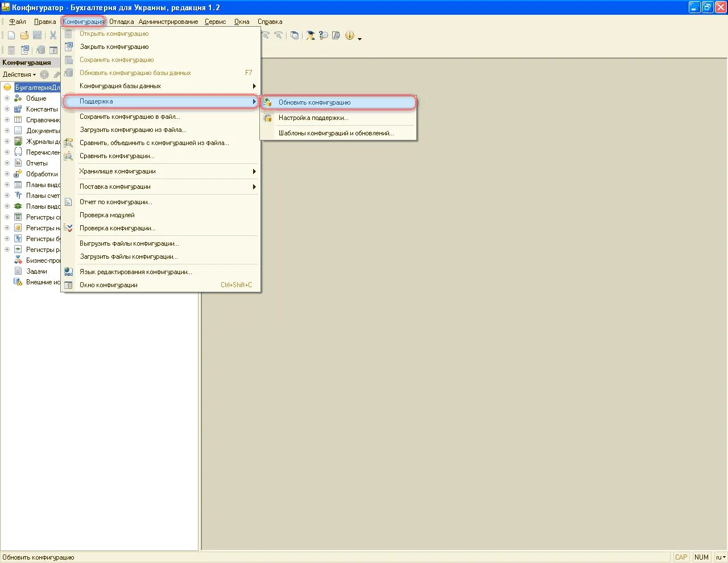Expand the Отчеты tree node

tap(7, 163)
